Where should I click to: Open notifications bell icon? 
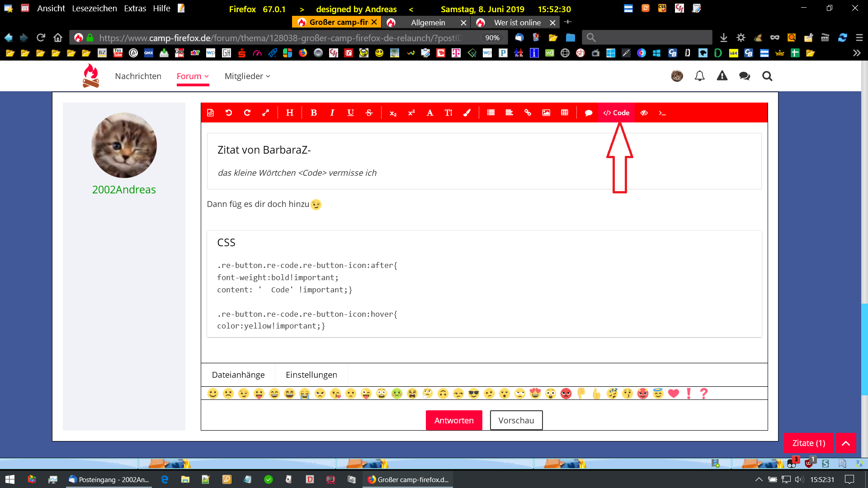(699, 76)
